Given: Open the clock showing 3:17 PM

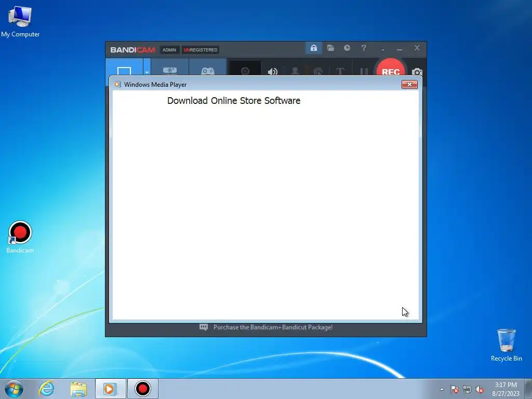Looking at the screenshot, I should click(506, 389).
